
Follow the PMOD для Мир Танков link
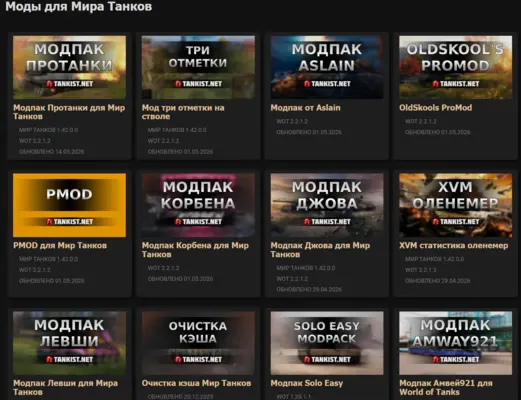pyautogui.click(x=60, y=246)
